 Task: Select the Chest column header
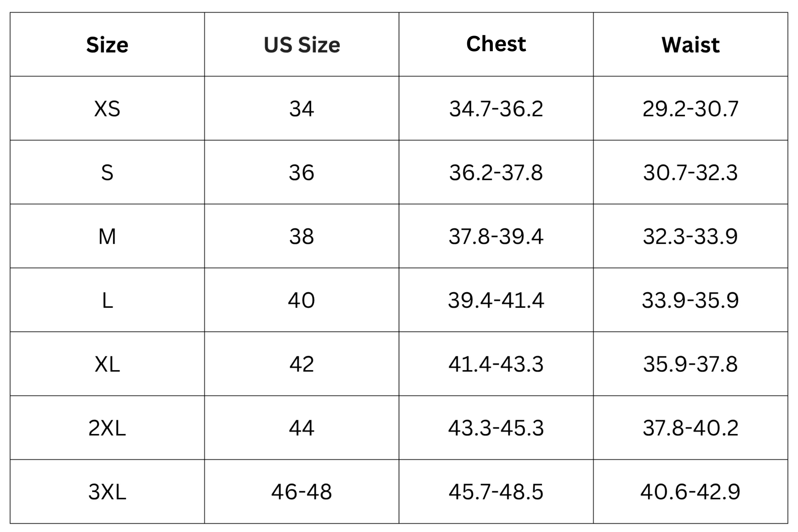(x=496, y=44)
